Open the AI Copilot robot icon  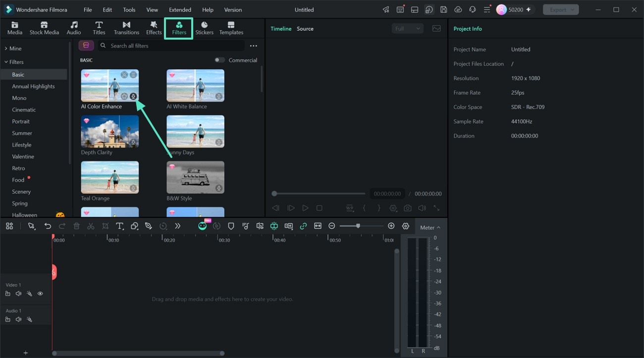click(x=202, y=226)
